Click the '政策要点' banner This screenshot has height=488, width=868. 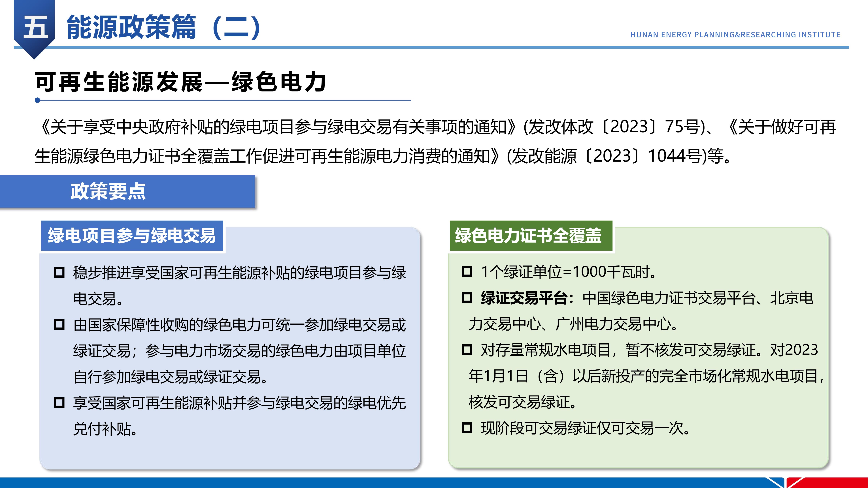[x=127, y=191]
